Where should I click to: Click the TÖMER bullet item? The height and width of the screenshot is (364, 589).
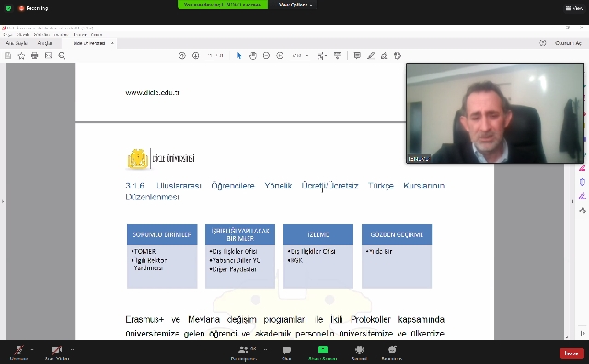click(x=144, y=252)
